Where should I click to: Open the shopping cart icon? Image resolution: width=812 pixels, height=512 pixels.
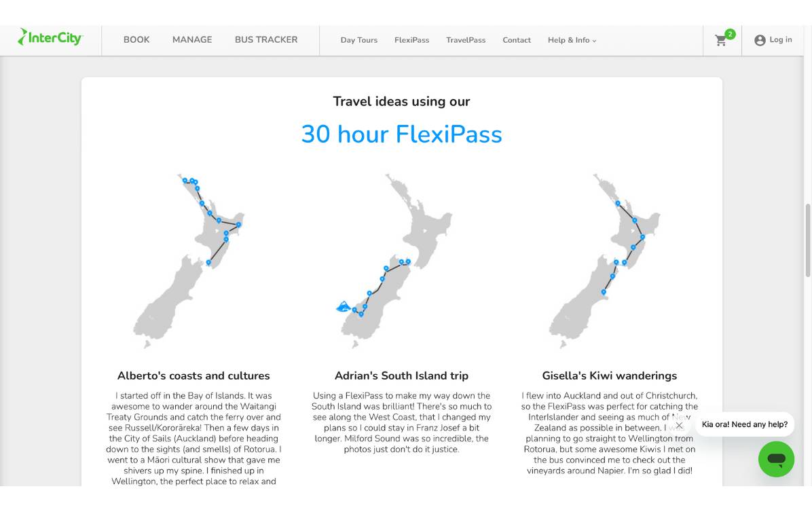pos(720,40)
